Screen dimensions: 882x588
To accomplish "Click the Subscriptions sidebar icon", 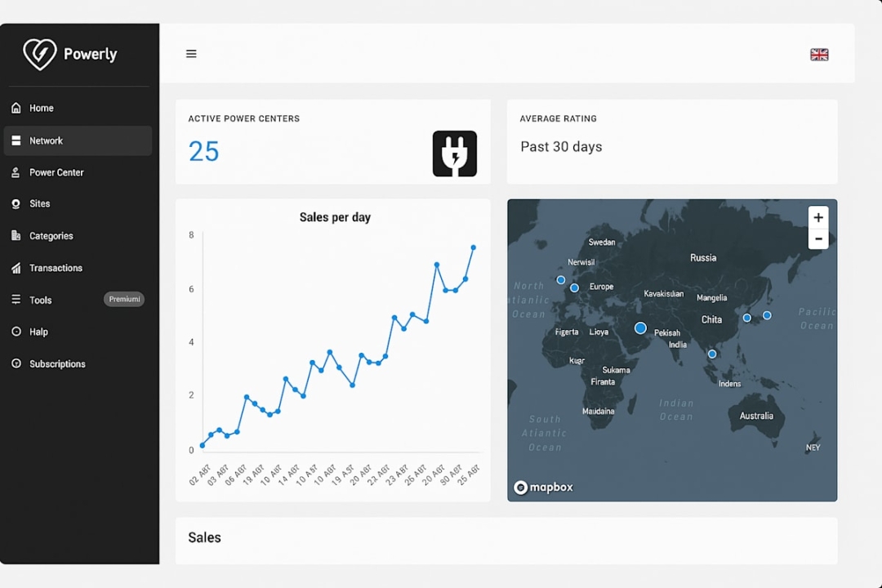I will [16, 363].
